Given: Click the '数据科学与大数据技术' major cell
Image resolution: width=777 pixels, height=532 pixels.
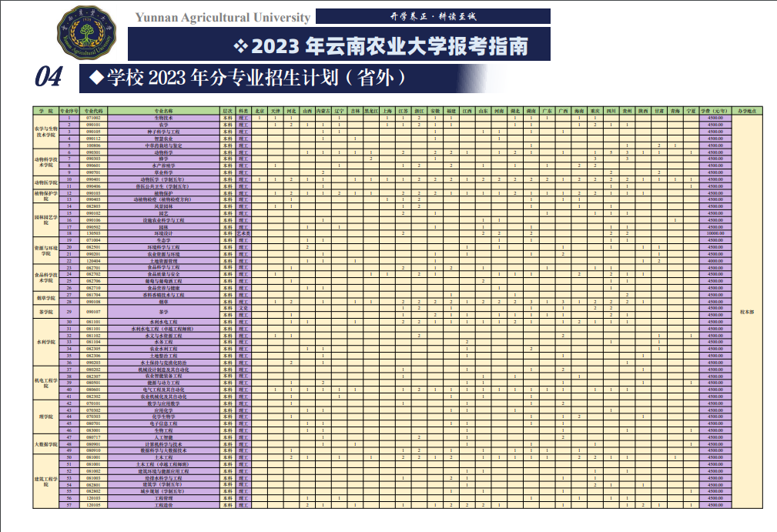Looking at the screenshot, I should 163,450.
